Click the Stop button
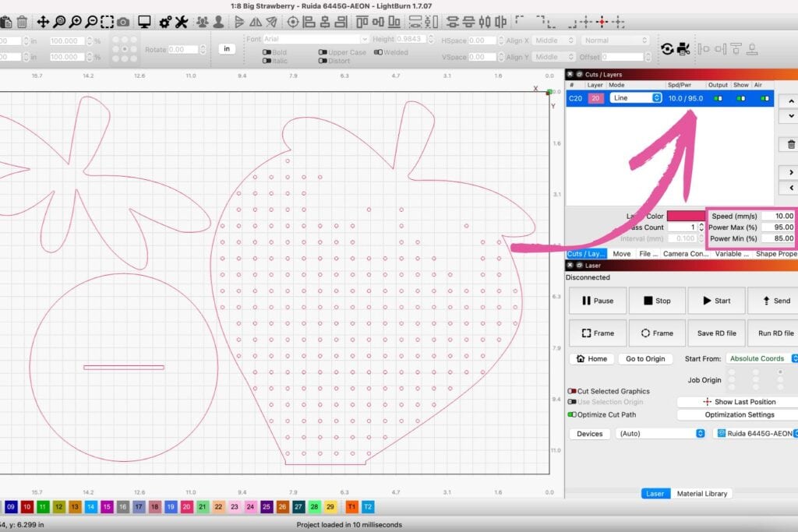The image size is (798, 532). (657, 301)
